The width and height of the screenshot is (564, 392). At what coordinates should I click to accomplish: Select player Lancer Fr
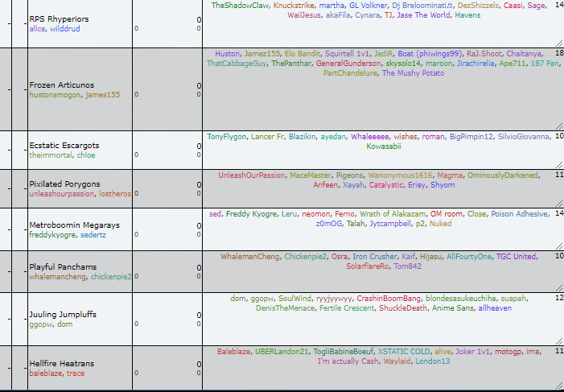pyautogui.click(x=268, y=137)
